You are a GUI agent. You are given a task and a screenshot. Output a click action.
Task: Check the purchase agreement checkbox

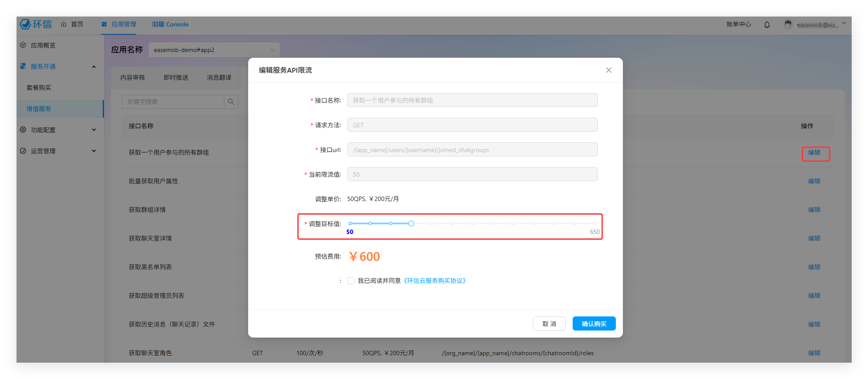[351, 281]
